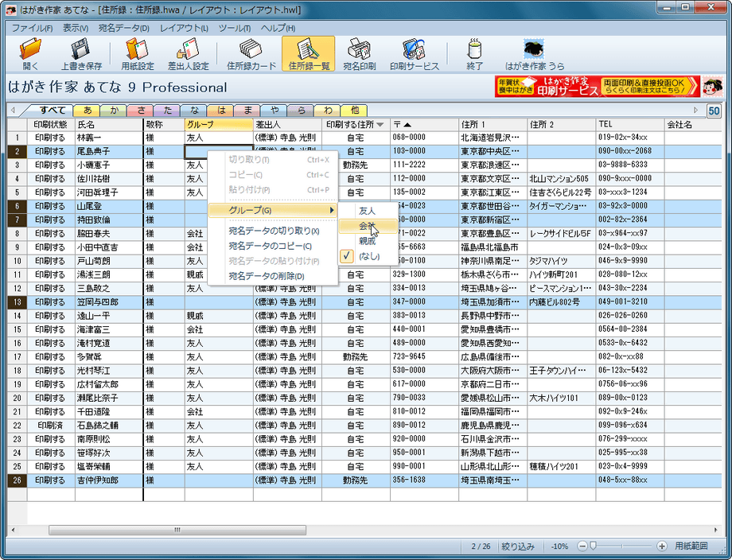Click the 終了 exit icon

474,53
